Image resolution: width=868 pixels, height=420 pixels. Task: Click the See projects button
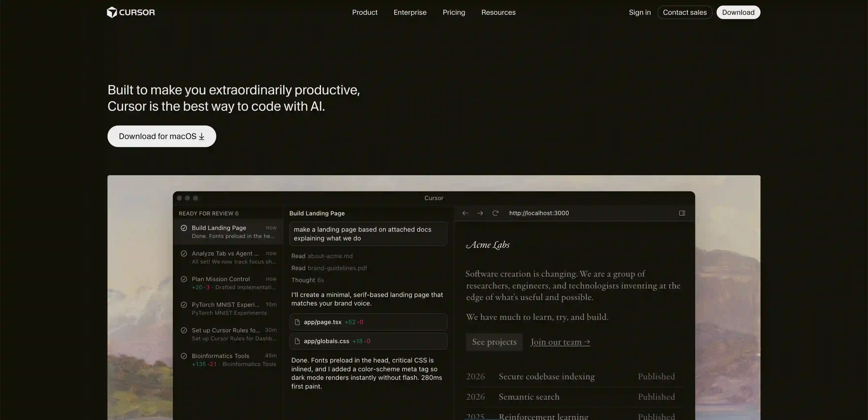coord(494,342)
